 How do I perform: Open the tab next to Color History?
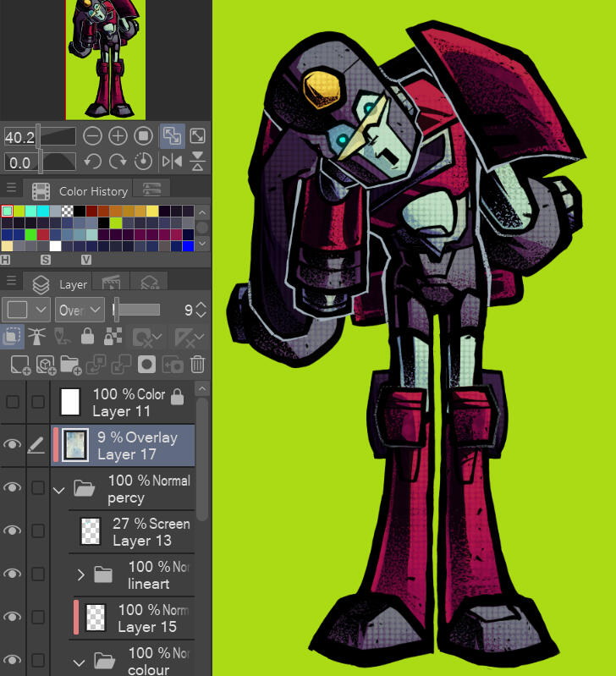coord(151,190)
